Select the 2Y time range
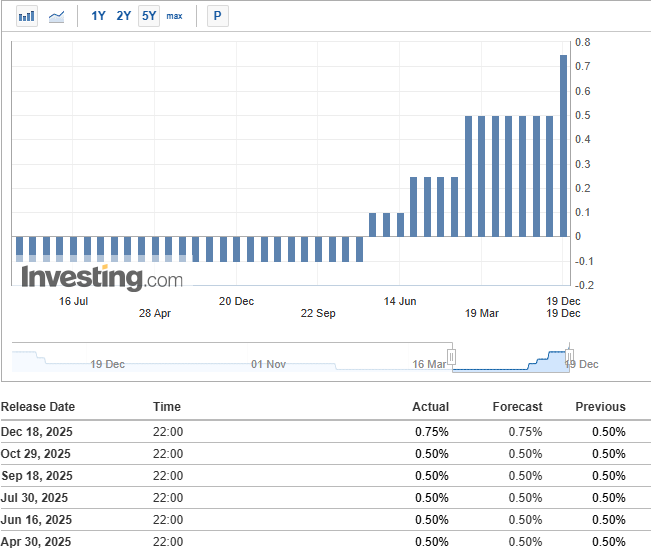The image size is (651, 553). (123, 16)
